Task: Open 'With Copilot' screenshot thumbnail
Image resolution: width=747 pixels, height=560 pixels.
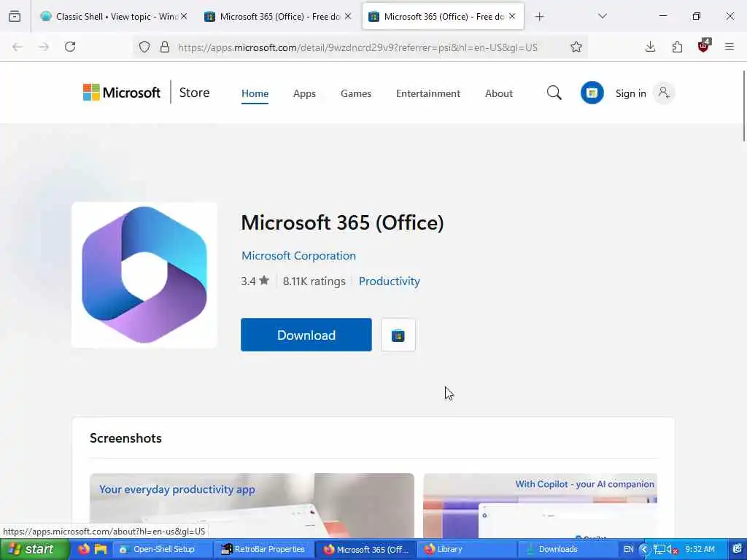Action: click(x=541, y=506)
